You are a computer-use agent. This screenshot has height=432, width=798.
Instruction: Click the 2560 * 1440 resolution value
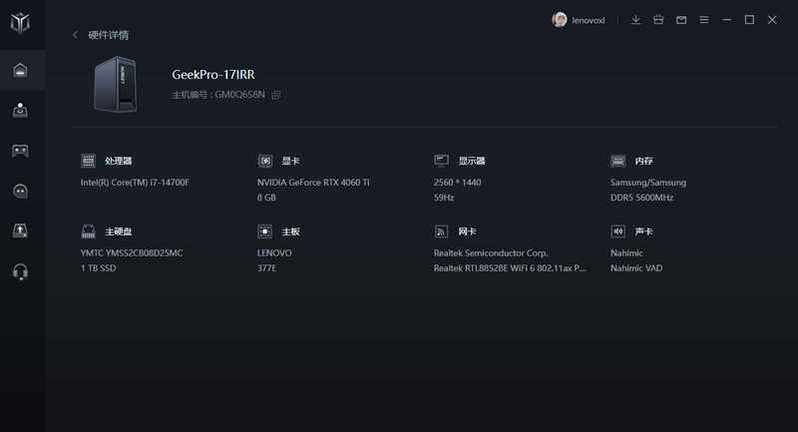click(x=457, y=182)
